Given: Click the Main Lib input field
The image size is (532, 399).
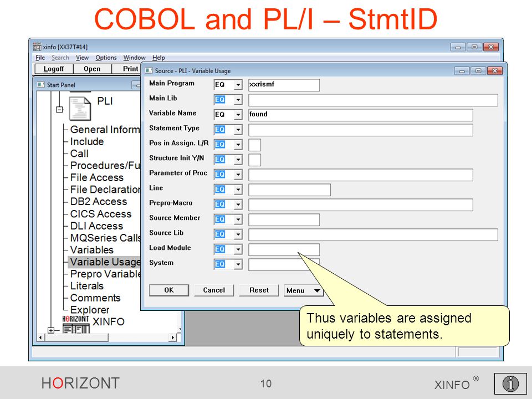Looking at the screenshot, I should pos(373,100).
